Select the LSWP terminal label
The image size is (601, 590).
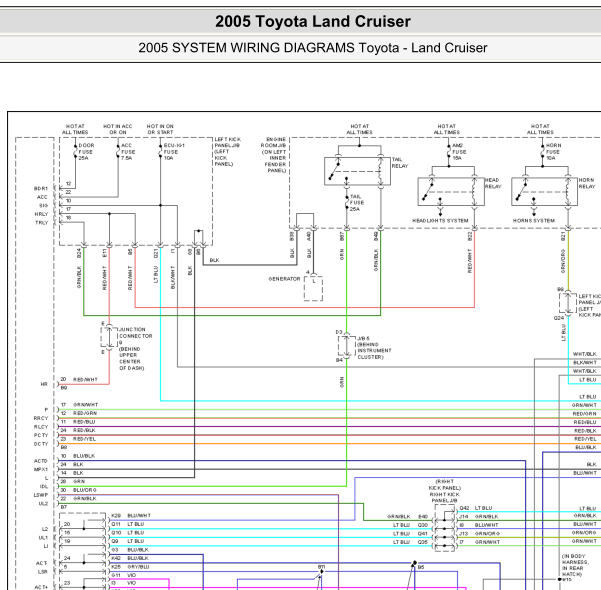[x=41, y=495]
